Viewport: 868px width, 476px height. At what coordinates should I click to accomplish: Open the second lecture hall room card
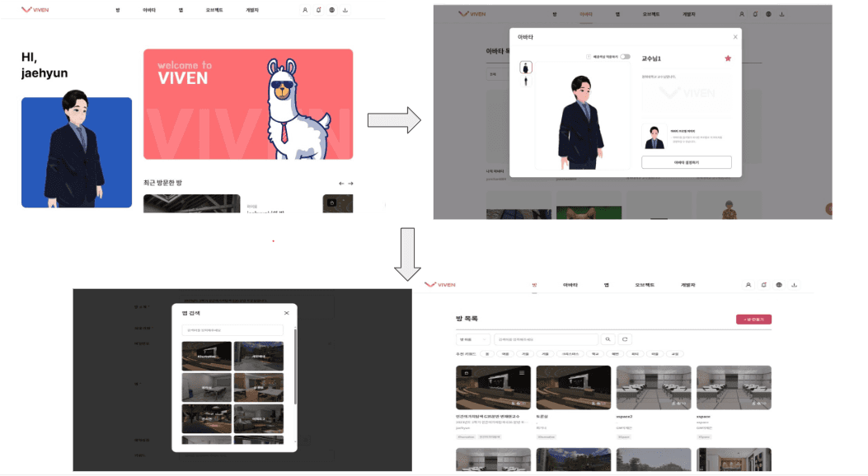574,388
